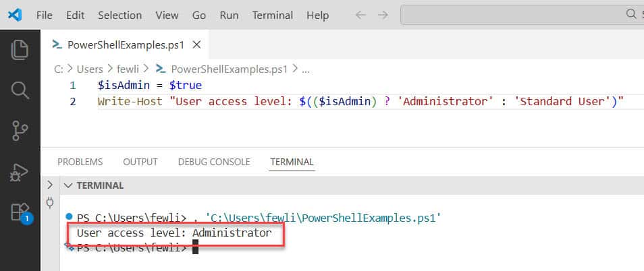Open the Help menu
644x271 pixels.
[x=317, y=16]
